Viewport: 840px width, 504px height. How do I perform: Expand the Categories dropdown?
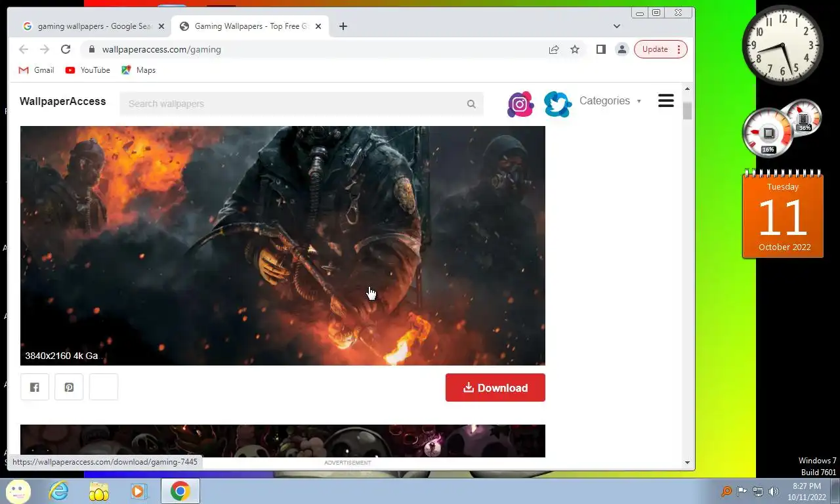pyautogui.click(x=610, y=101)
